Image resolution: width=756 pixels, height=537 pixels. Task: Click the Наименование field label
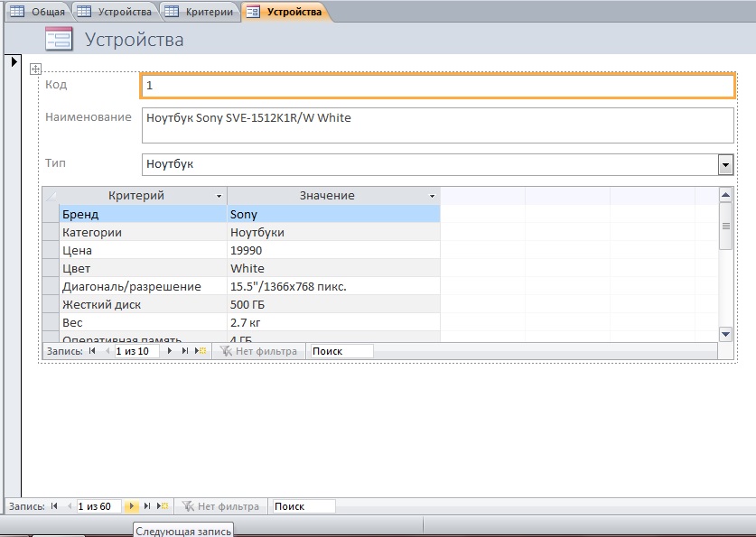tap(89, 117)
